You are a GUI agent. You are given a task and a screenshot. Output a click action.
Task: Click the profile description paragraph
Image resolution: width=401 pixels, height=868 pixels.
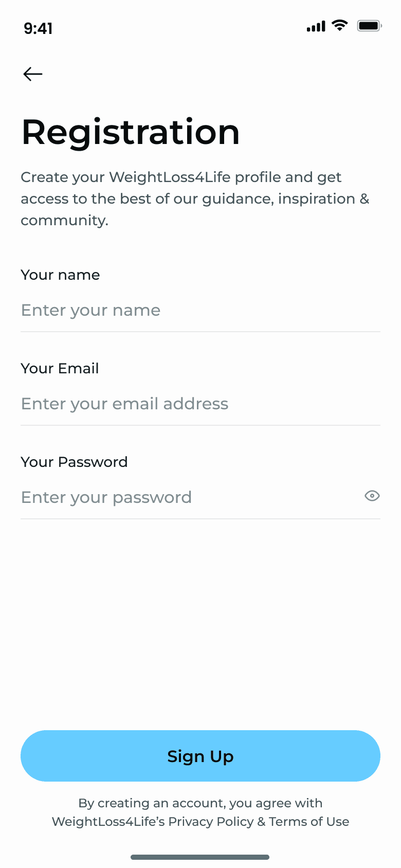coord(195,198)
